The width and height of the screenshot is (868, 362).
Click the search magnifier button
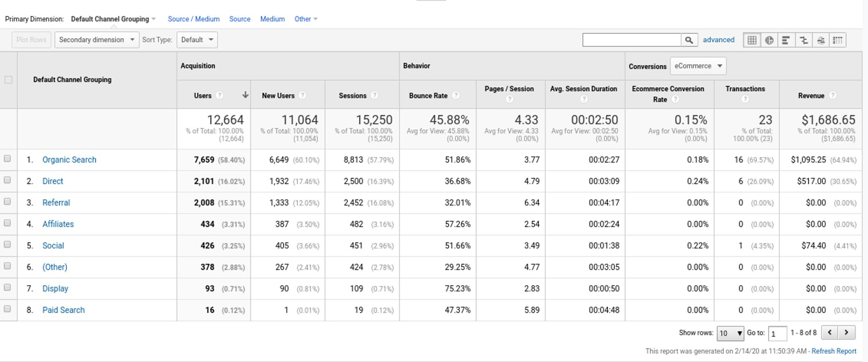(x=689, y=40)
